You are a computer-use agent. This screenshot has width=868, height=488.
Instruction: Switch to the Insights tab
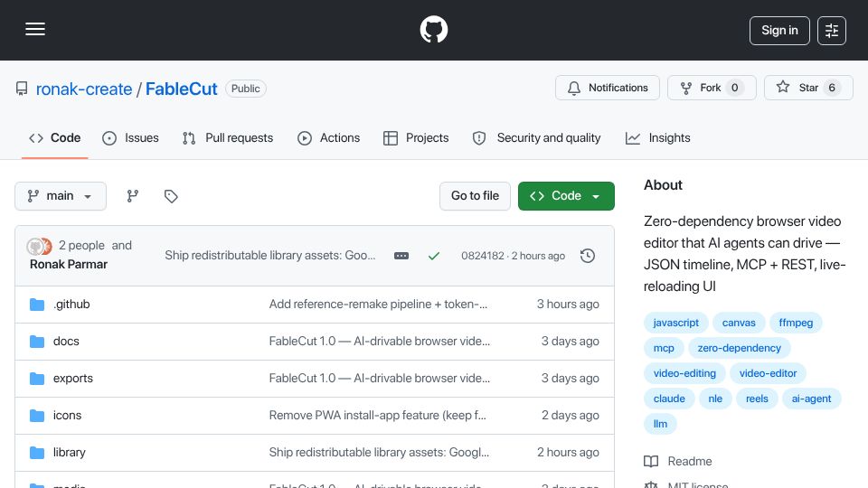657,137
